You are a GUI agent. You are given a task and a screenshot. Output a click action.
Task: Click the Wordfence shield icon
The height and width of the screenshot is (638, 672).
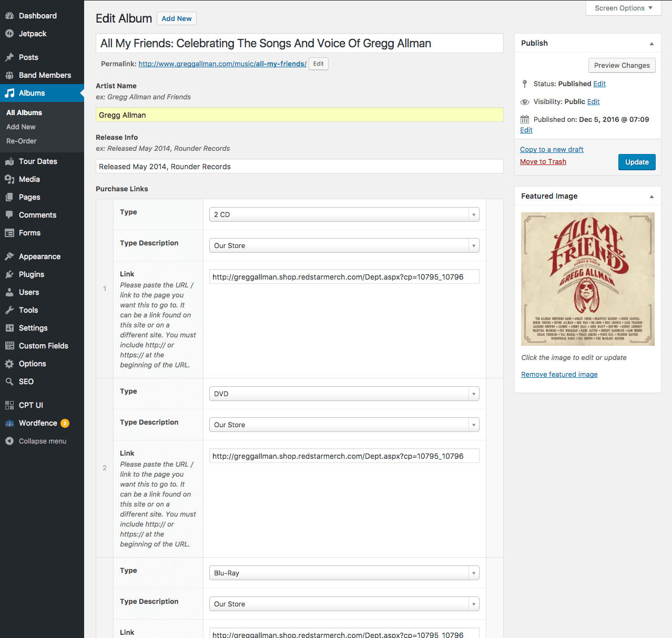point(9,423)
